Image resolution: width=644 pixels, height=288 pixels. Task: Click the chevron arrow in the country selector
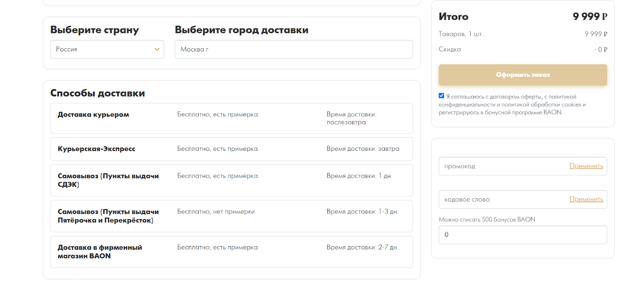point(157,49)
